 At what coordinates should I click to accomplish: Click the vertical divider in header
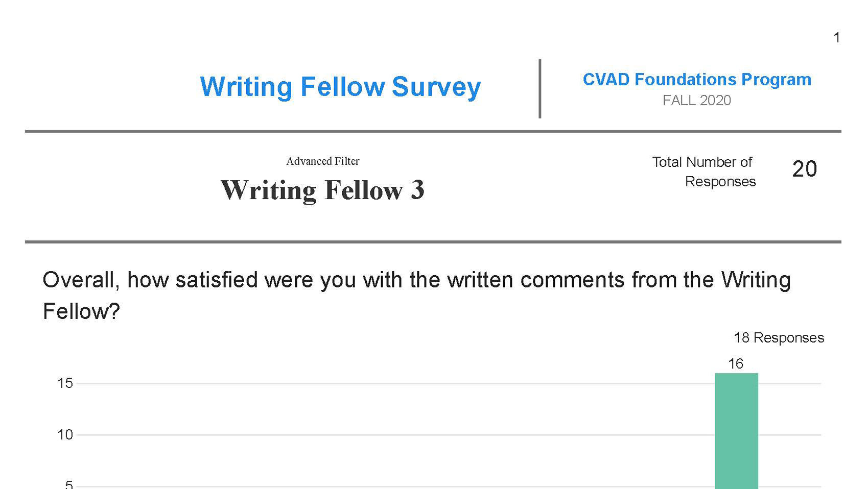540,89
